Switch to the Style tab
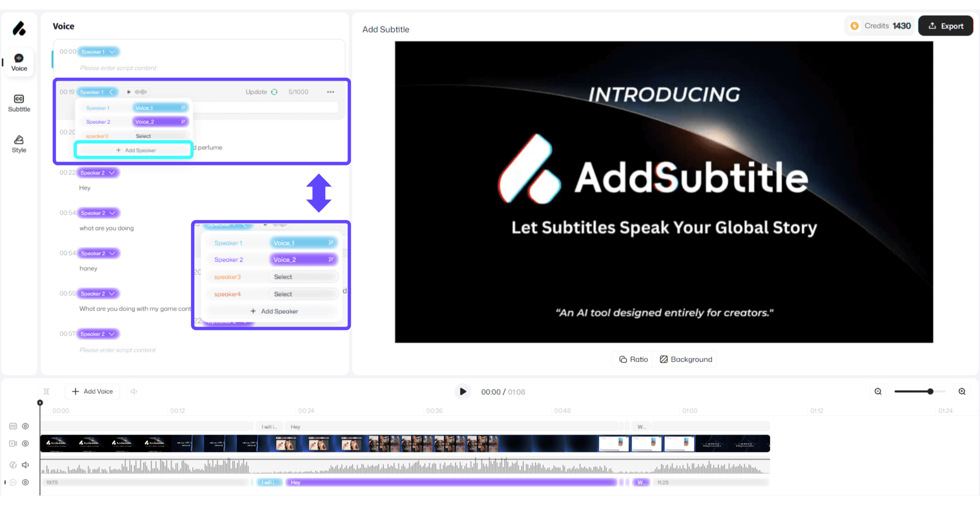The height and width of the screenshot is (510, 980). tap(19, 144)
